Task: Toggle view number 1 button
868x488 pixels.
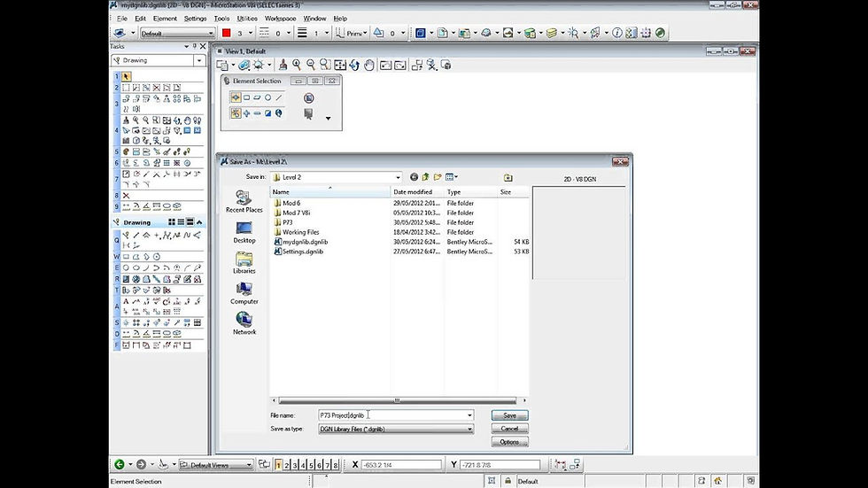Action: tap(278, 465)
